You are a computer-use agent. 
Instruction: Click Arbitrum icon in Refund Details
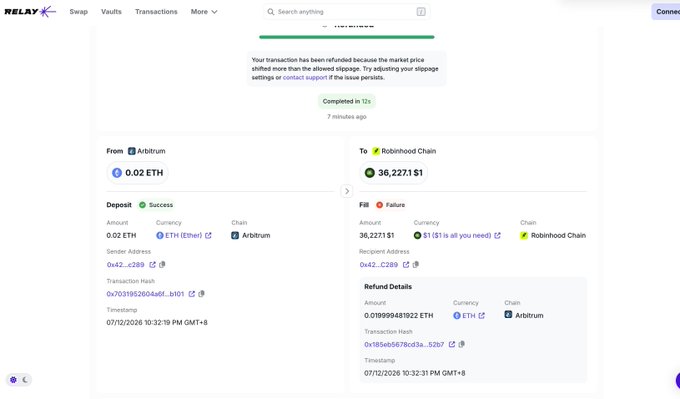pos(508,314)
